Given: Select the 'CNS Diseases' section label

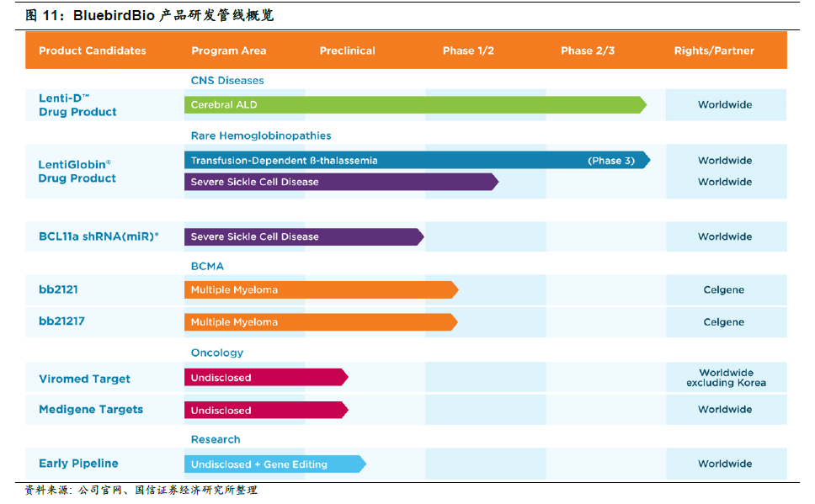Looking at the screenshot, I should click(227, 81).
